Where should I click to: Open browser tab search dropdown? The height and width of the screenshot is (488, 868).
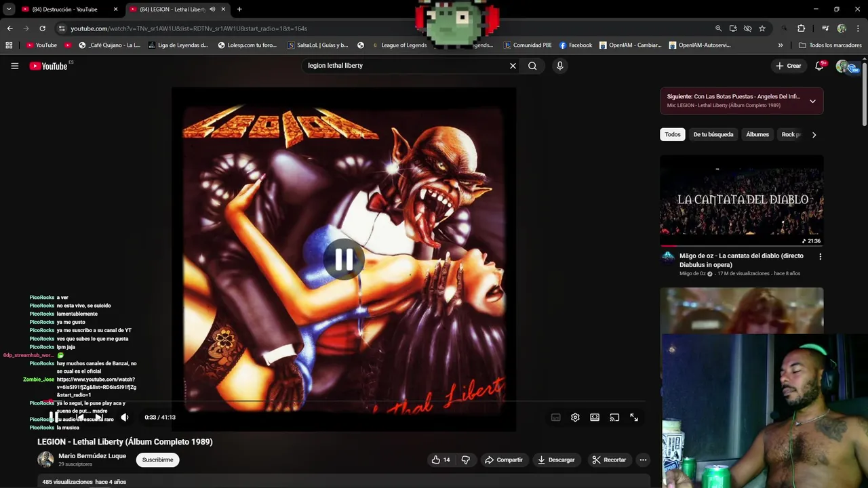click(9, 9)
